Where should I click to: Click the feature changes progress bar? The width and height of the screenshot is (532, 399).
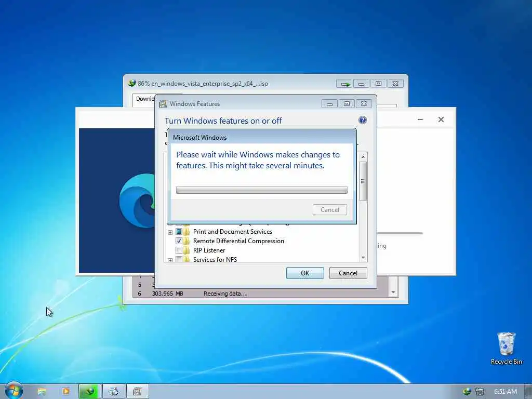point(262,190)
